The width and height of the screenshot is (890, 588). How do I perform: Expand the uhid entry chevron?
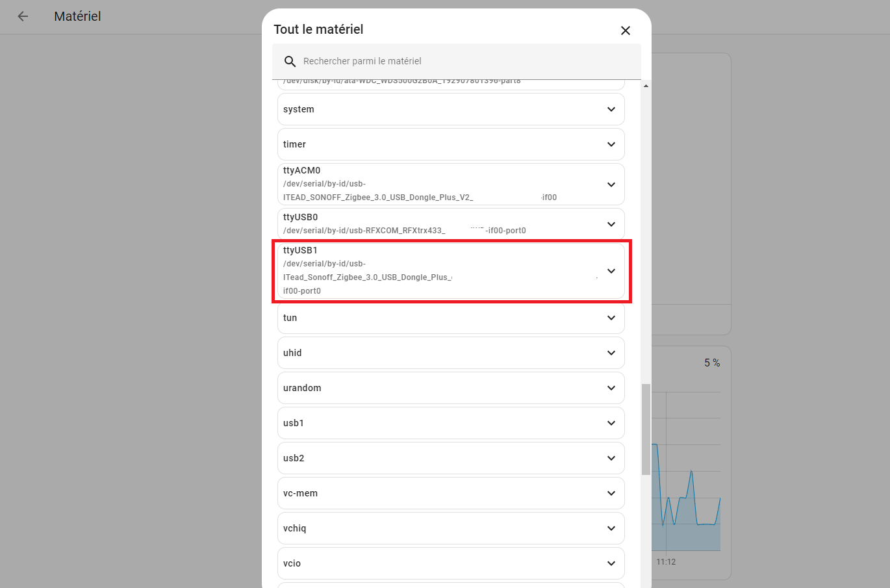pyautogui.click(x=611, y=353)
